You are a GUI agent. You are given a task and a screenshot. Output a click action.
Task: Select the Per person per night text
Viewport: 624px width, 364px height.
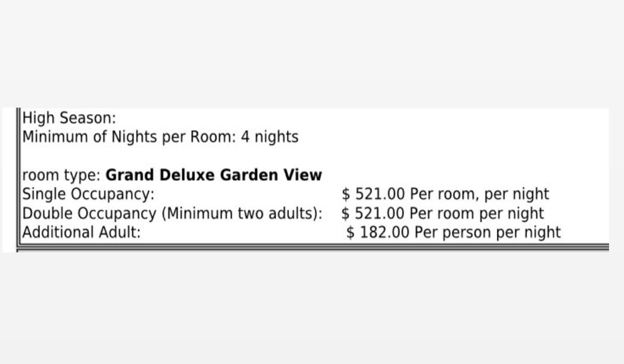click(488, 233)
